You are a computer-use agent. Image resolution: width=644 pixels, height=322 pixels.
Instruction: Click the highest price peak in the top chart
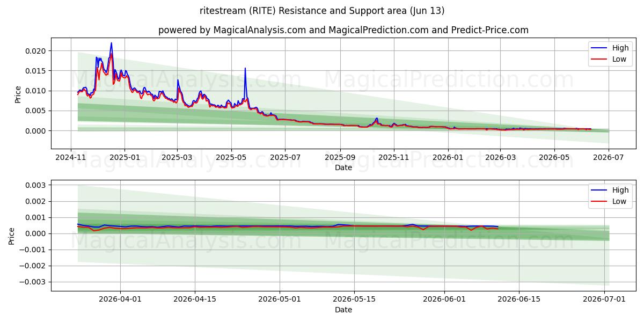tap(111, 43)
